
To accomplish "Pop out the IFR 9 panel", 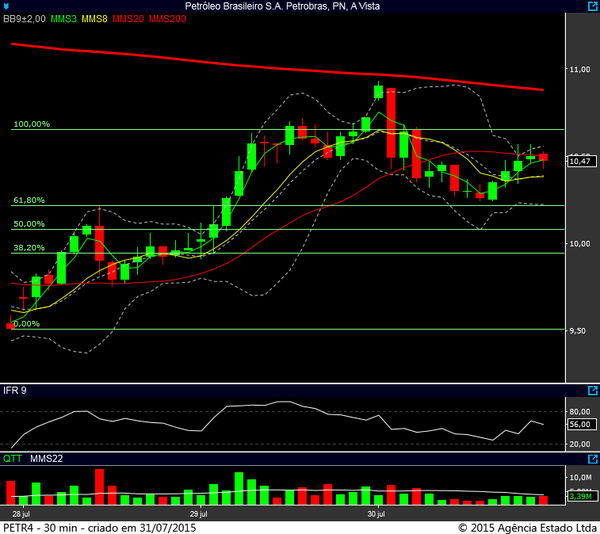I will [x=592, y=389].
